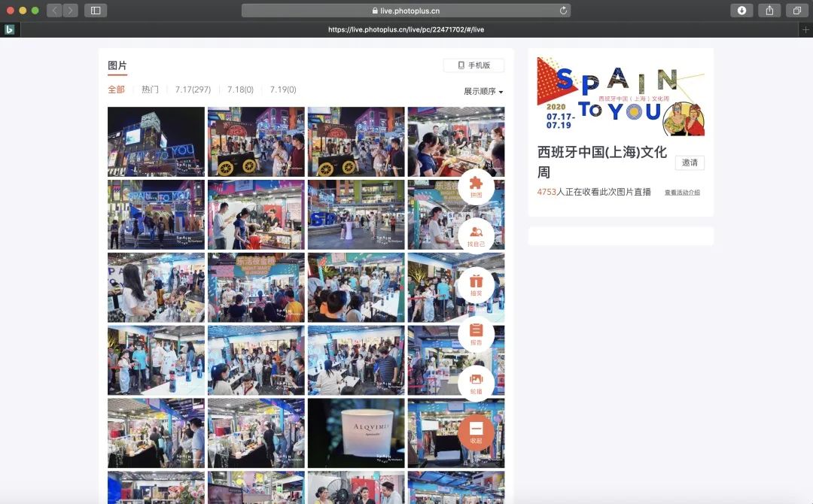
Task: Start the 轮播 photo slideshow
Action: tap(477, 382)
